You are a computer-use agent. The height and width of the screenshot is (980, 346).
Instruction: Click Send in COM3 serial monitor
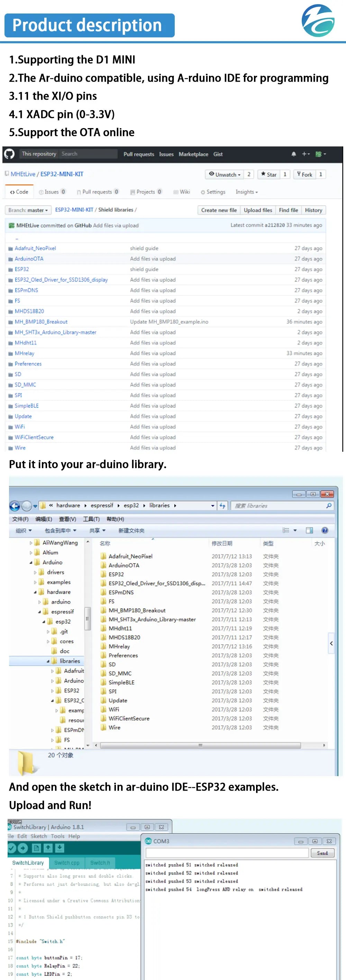click(x=322, y=853)
